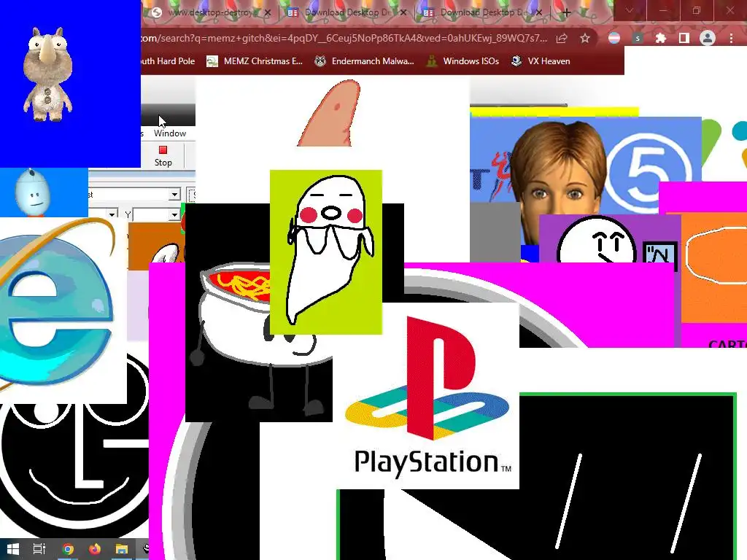The image size is (747, 560).
Task: Click the red Stop button in the toolbar
Action: [163, 156]
